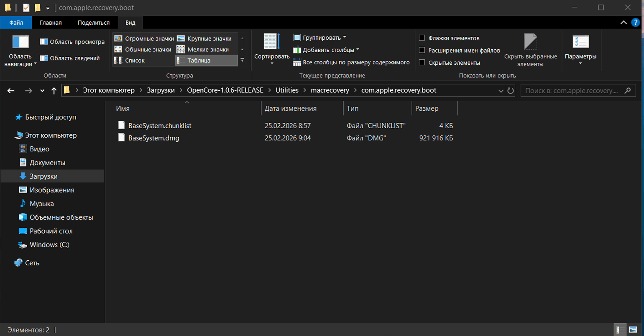
Task: Open Видео in the navigation pane
Action: (x=39, y=149)
